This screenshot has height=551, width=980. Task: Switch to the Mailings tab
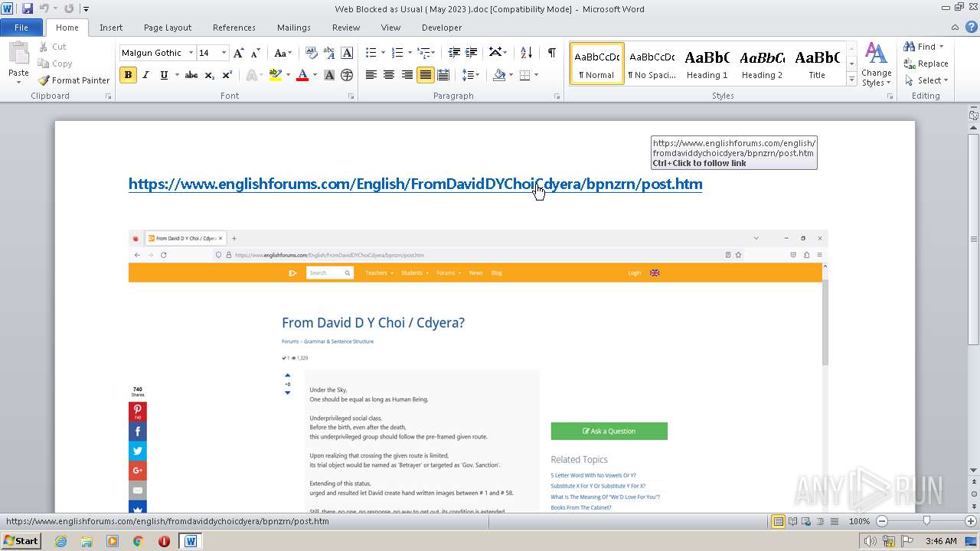pos(294,28)
